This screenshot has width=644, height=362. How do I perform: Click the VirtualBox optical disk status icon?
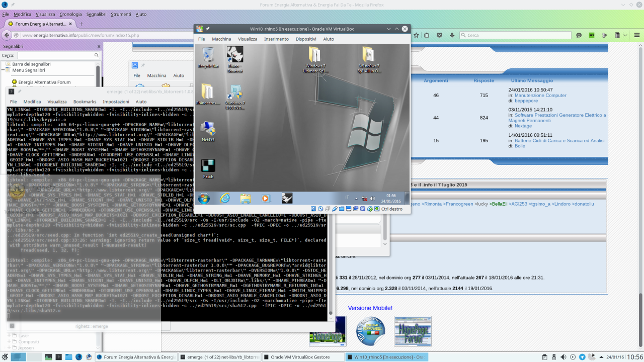pyautogui.click(x=320, y=209)
